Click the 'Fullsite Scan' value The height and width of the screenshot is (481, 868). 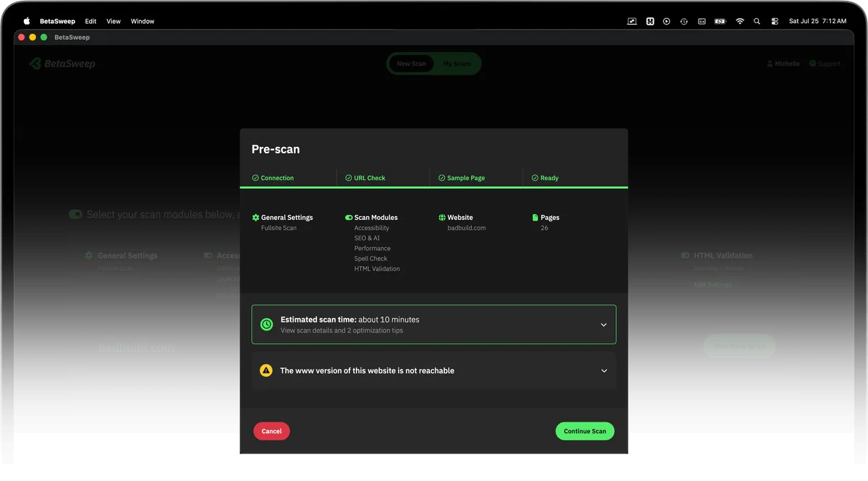click(x=278, y=228)
